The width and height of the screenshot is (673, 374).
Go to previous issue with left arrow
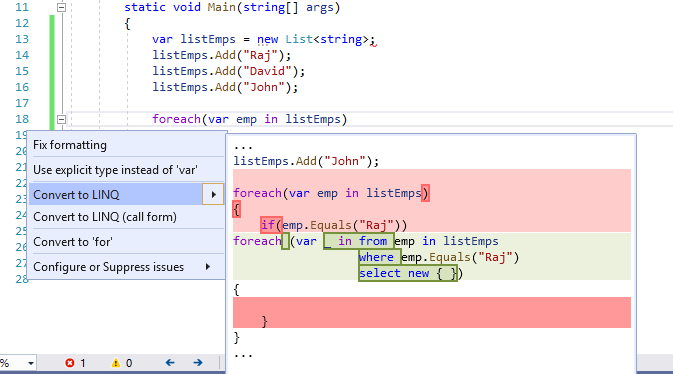[170, 363]
